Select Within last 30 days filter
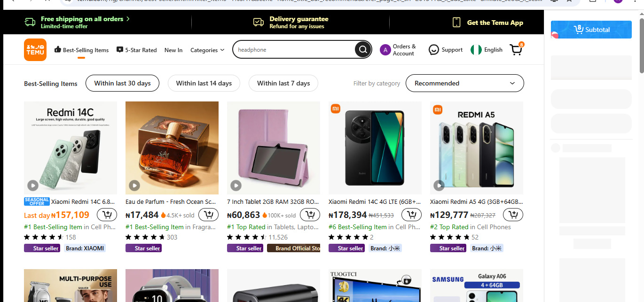Screen dimensions: 644x302 (x=122, y=83)
